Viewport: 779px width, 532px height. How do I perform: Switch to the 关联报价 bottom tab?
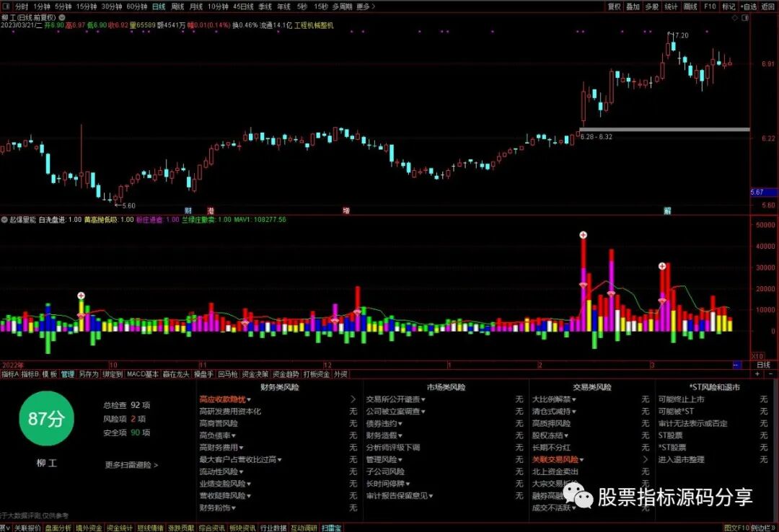(27, 528)
